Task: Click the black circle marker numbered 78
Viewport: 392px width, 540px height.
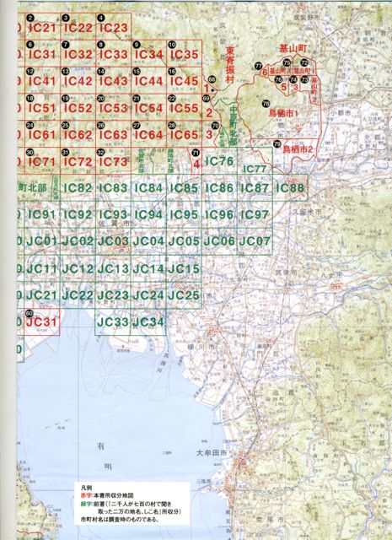Action: [266, 103]
